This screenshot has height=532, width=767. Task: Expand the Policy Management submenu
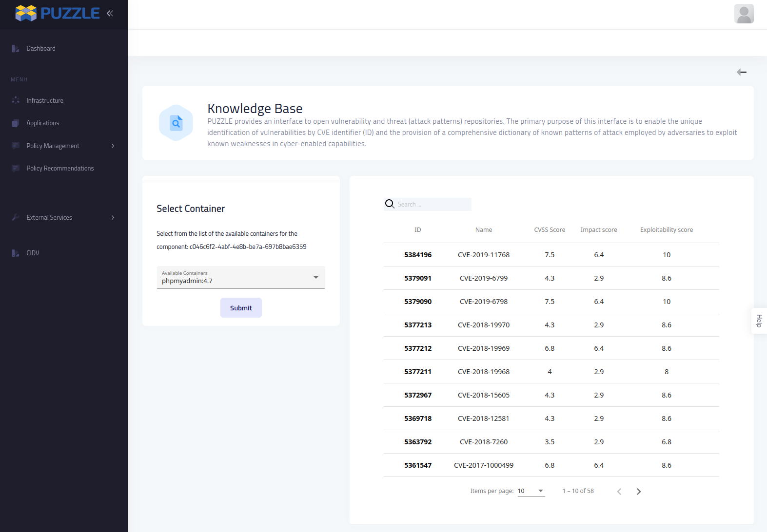pos(113,146)
